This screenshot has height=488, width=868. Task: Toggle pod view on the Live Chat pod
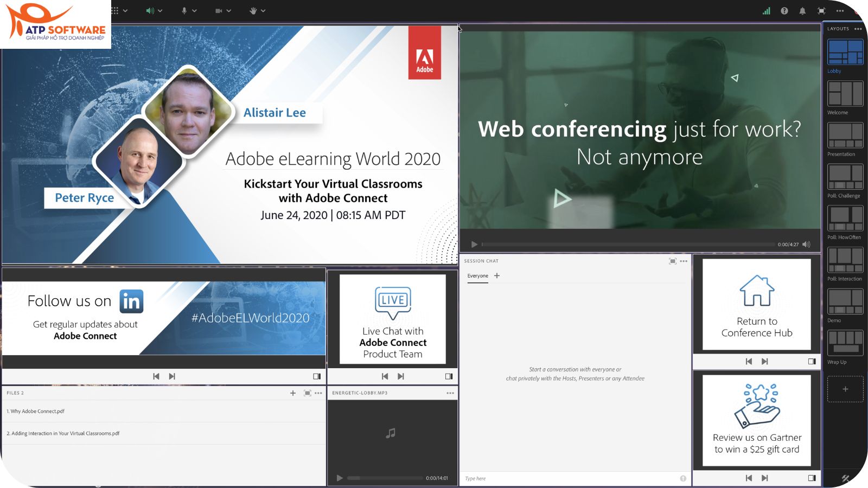(x=449, y=376)
